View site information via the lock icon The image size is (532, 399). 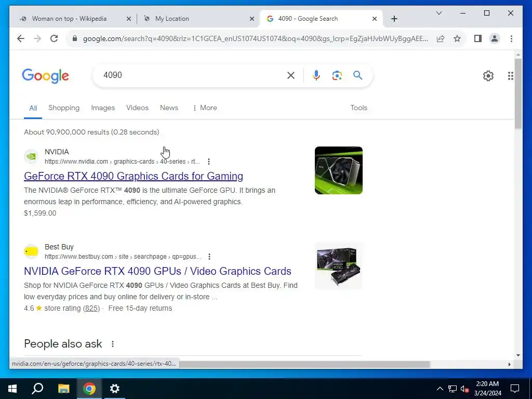point(75,38)
